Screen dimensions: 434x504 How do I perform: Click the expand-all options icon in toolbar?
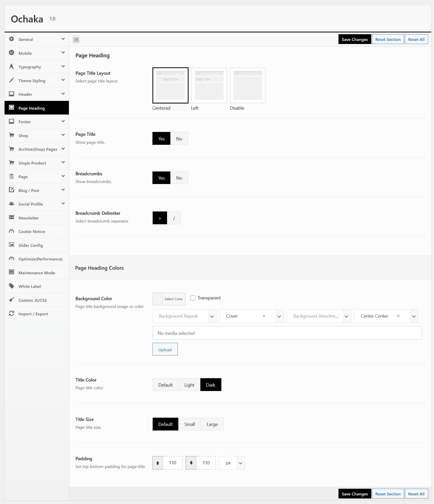[x=76, y=39]
